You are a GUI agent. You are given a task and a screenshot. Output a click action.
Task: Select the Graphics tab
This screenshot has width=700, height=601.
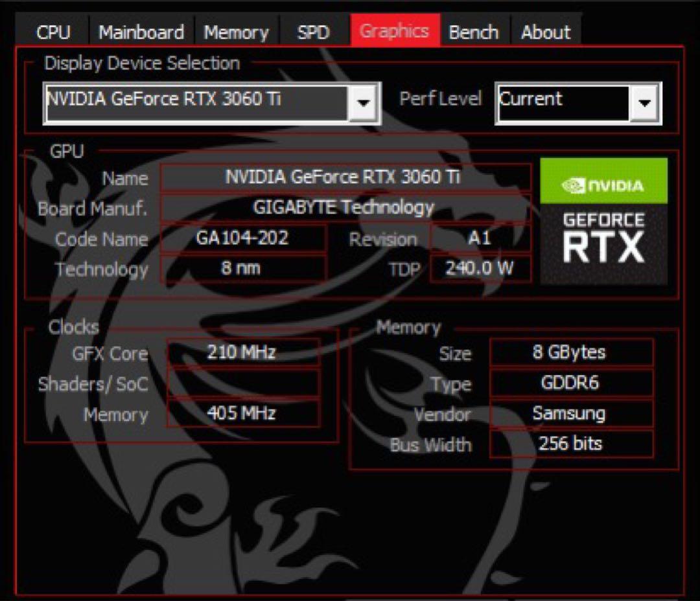(395, 29)
